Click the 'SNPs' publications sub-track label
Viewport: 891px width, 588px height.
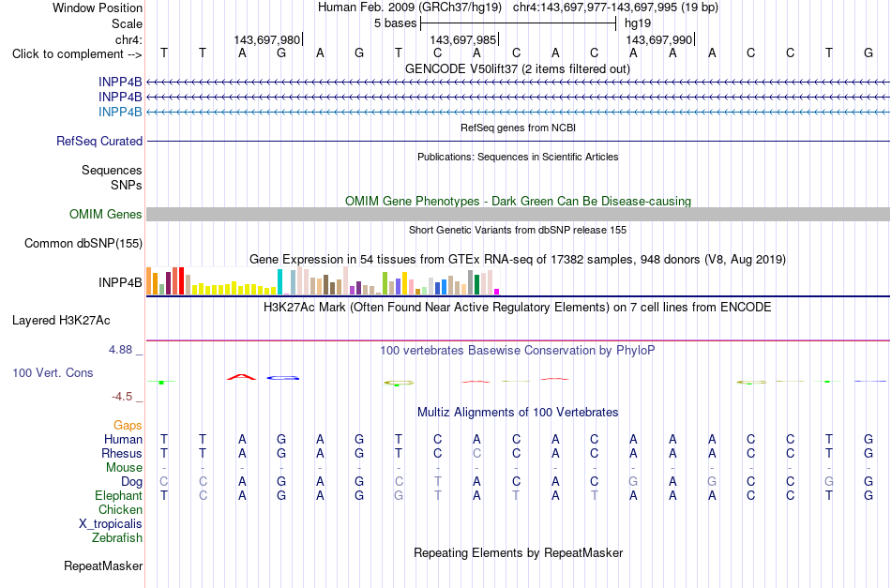[127, 185]
